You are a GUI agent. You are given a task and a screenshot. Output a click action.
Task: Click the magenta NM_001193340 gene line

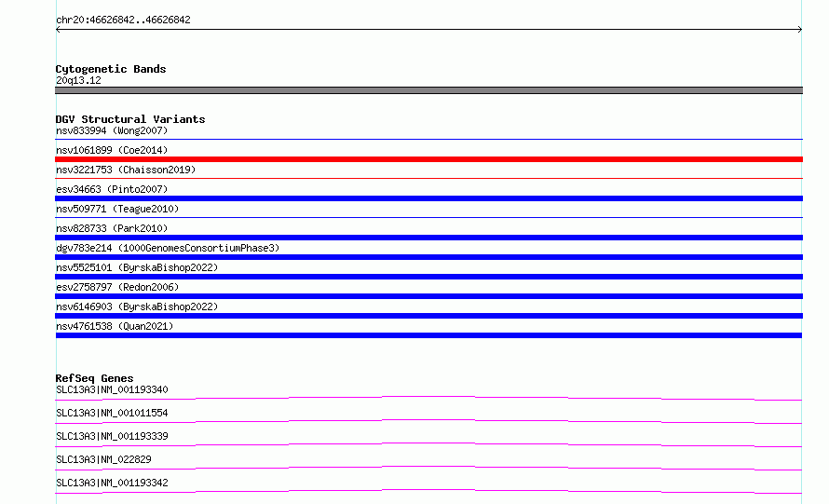[428, 398]
